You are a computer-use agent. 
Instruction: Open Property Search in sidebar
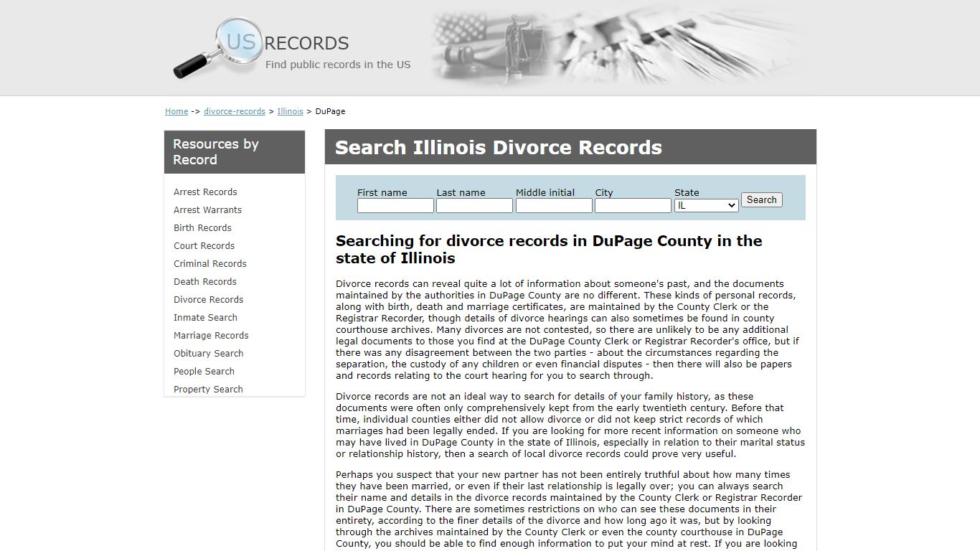(x=208, y=389)
